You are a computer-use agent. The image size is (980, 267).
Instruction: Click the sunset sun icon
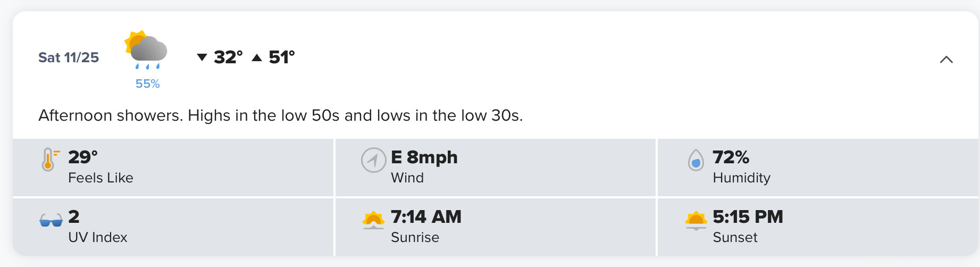tap(696, 220)
